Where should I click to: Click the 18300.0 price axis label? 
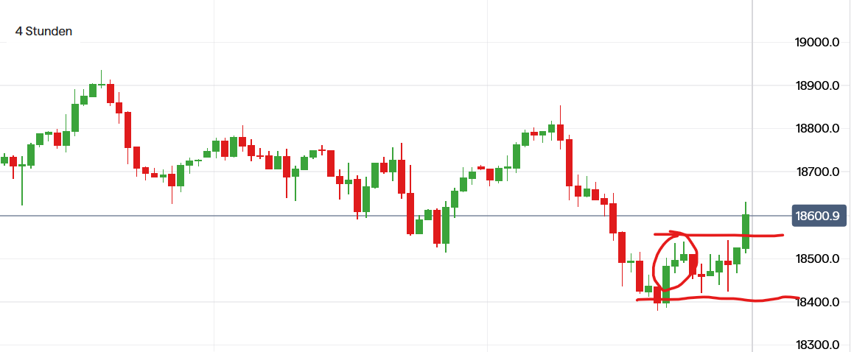pyautogui.click(x=818, y=345)
